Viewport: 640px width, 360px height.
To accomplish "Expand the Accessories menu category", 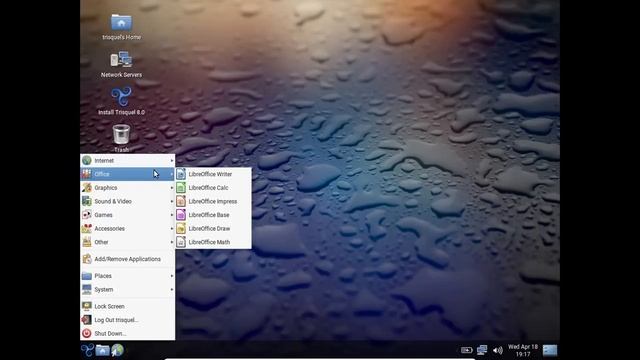I will pyautogui.click(x=128, y=228).
